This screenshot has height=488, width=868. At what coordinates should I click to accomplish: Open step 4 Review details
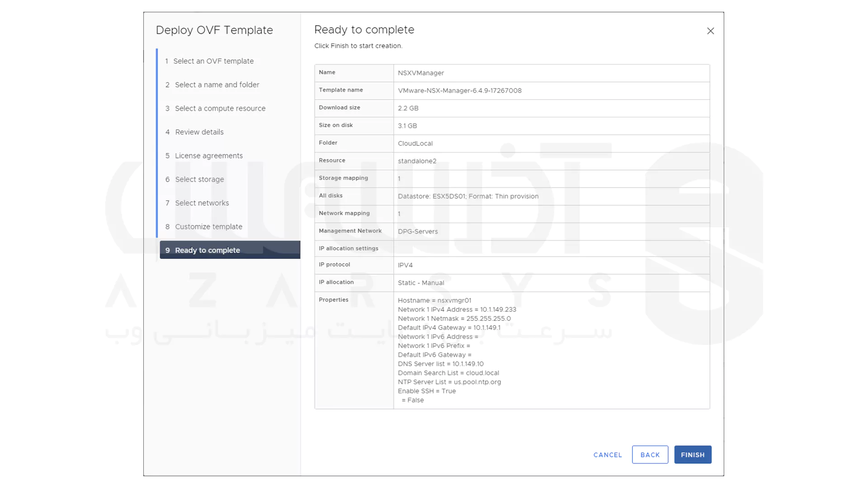coord(194,132)
